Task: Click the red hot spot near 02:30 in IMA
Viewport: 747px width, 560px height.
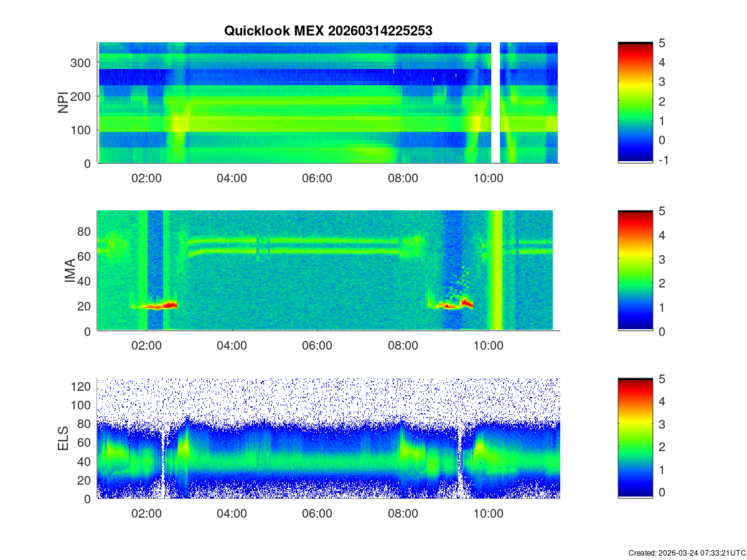Action: coord(169,305)
